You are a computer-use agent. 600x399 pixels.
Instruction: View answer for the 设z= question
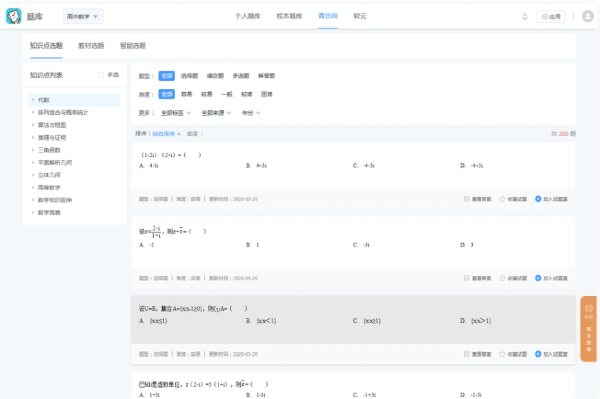478,278
